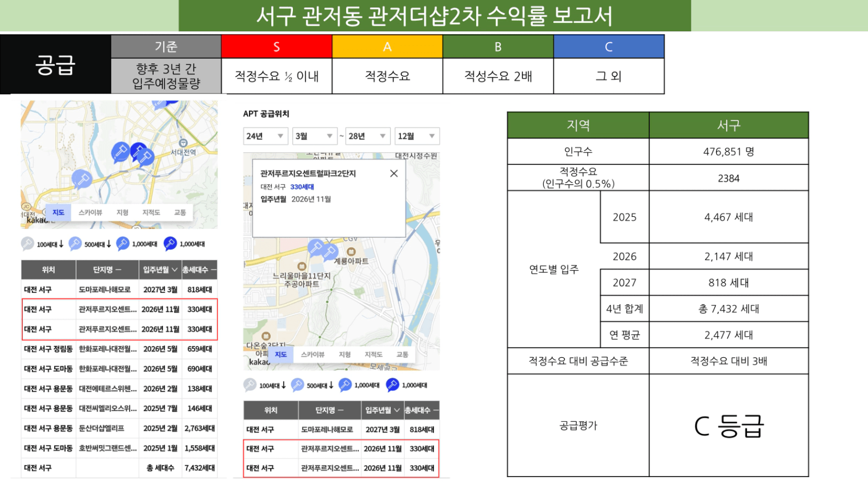Click the 690세대 cell in the table
This screenshot has height=488, width=868.
point(200,369)
